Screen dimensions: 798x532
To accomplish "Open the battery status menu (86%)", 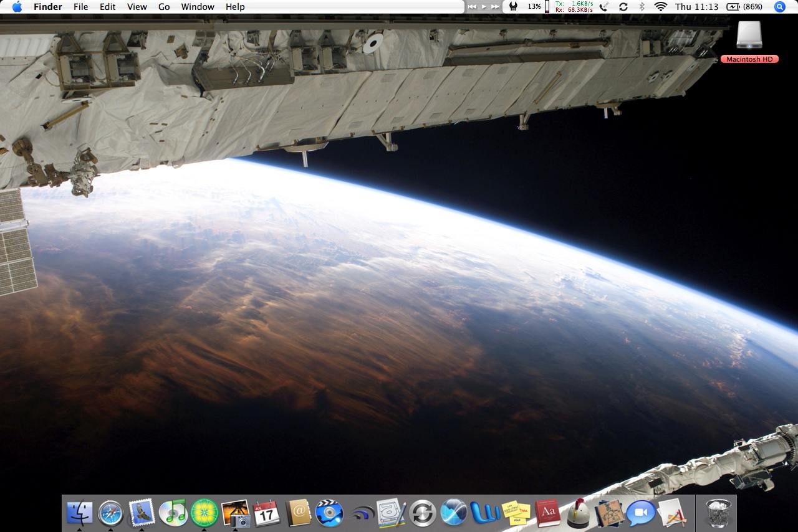I will pos(744,7).
